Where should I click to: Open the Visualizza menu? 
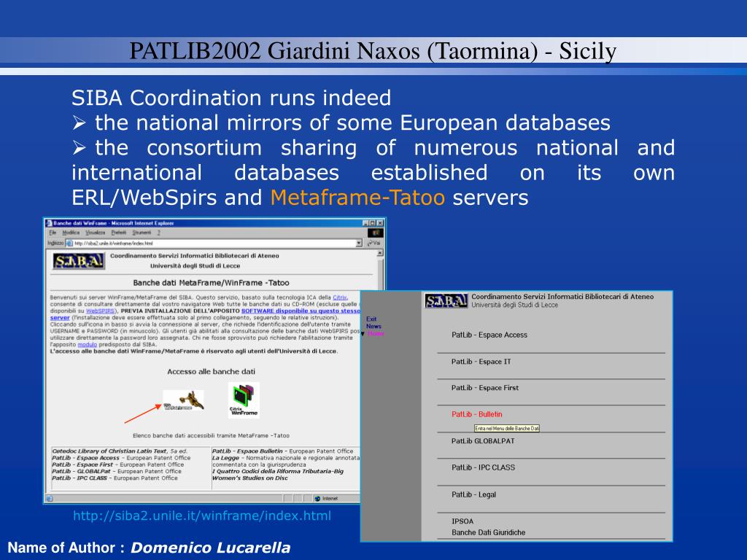point(96,233)
